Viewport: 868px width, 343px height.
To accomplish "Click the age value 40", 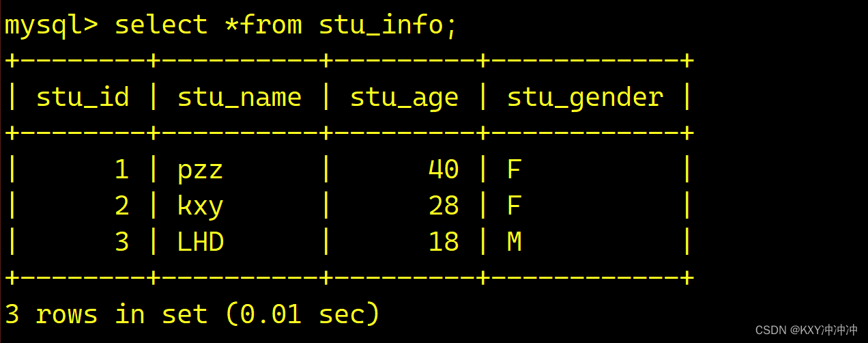I will [444, 169].
